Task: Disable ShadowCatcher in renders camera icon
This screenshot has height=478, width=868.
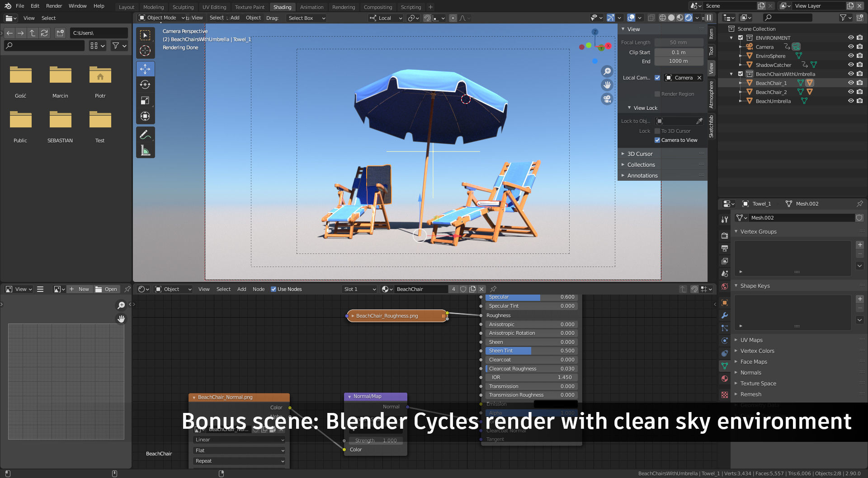Action: coord(860,65)
